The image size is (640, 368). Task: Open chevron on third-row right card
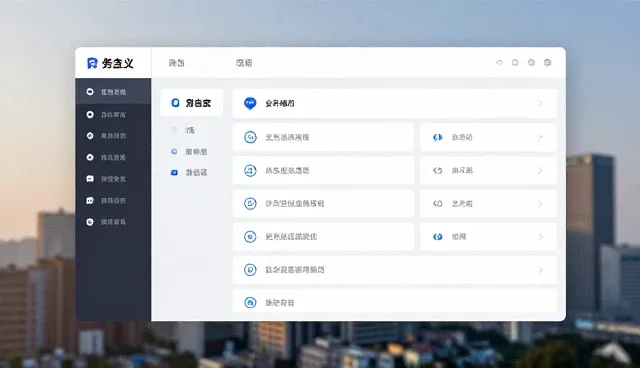[x=540, y=171]
